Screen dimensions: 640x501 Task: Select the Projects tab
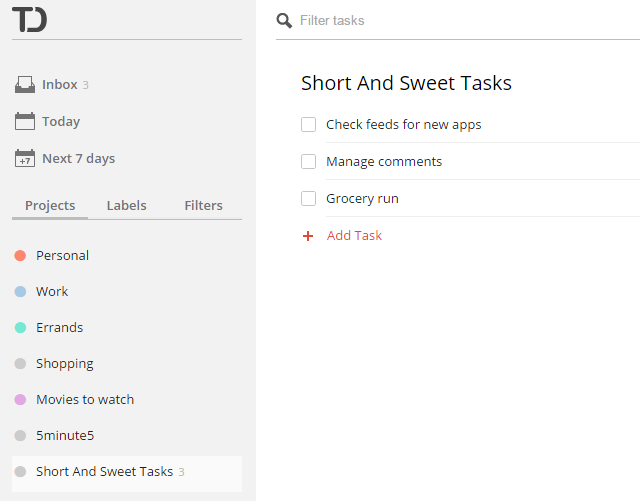point(50,206)
